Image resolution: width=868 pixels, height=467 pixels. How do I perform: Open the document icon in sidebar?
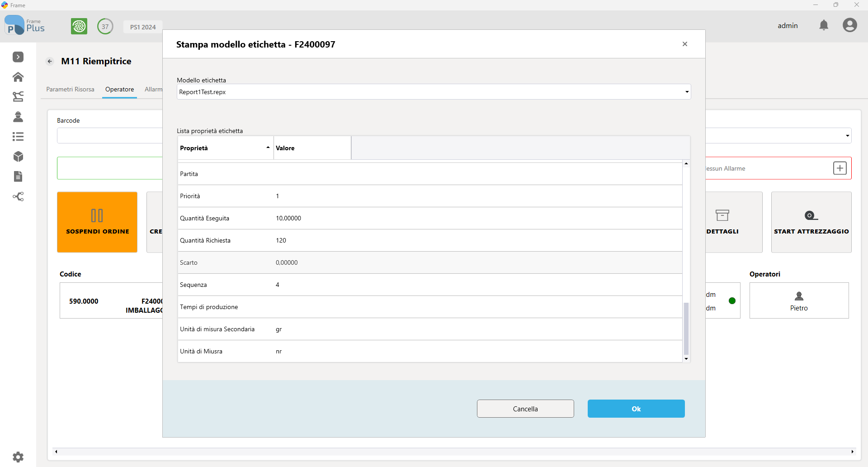pyautogui.click(x=18, y=176)
